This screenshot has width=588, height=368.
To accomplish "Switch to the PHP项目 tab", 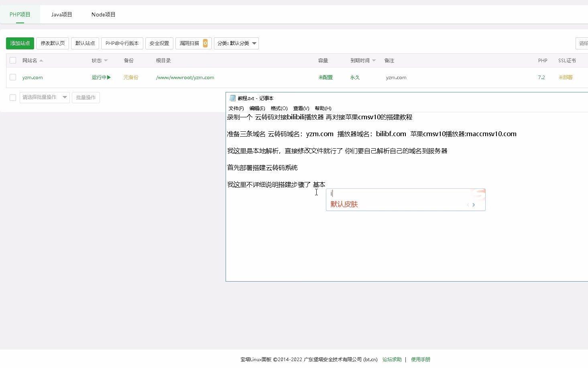I will [x=20, y=14].
